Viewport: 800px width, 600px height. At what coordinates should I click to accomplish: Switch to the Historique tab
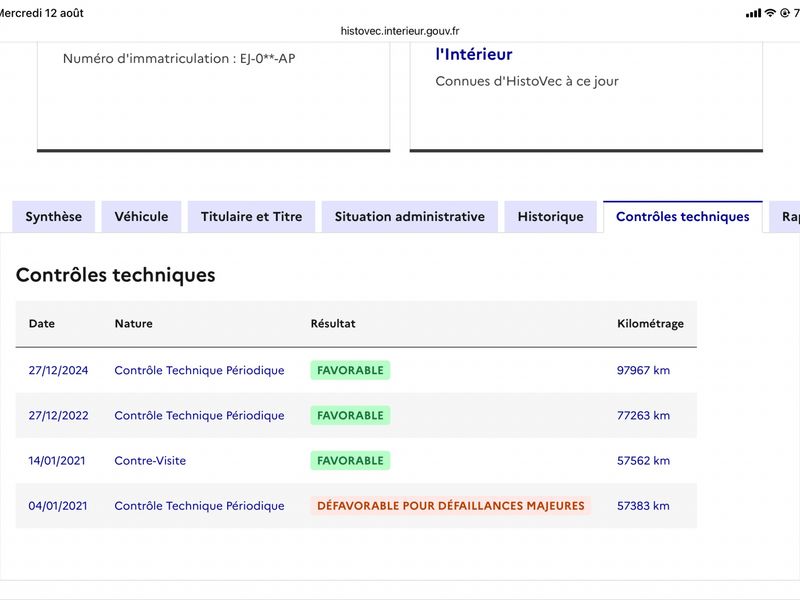pos(551,217)
